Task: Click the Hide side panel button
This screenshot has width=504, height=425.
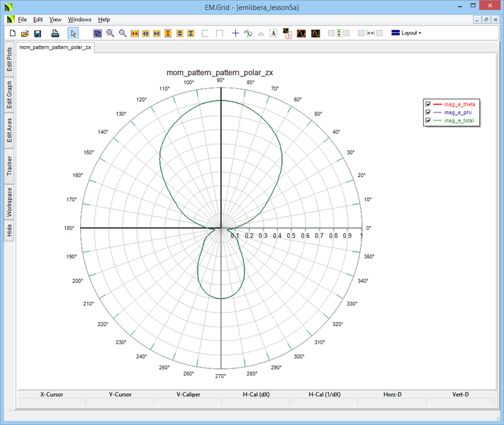Action: pyautogui.click(x=9, y=230)
